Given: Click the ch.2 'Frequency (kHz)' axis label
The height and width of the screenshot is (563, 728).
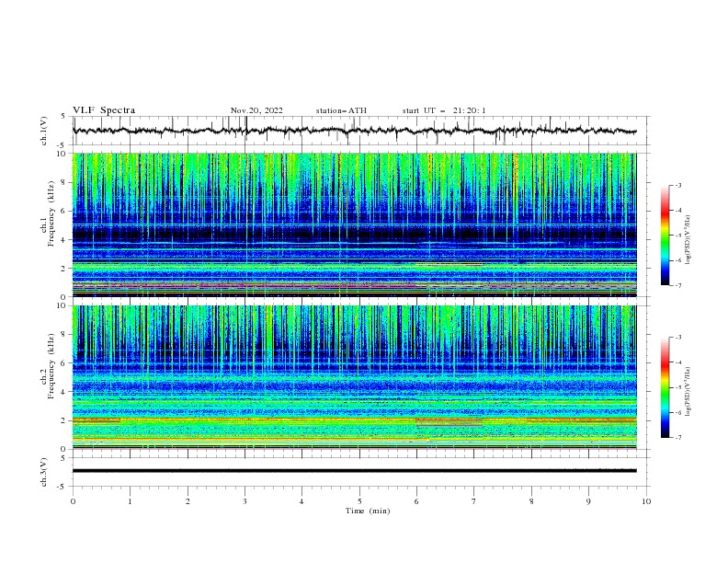Looking at the screenshot, I should [x=51, y=365].
